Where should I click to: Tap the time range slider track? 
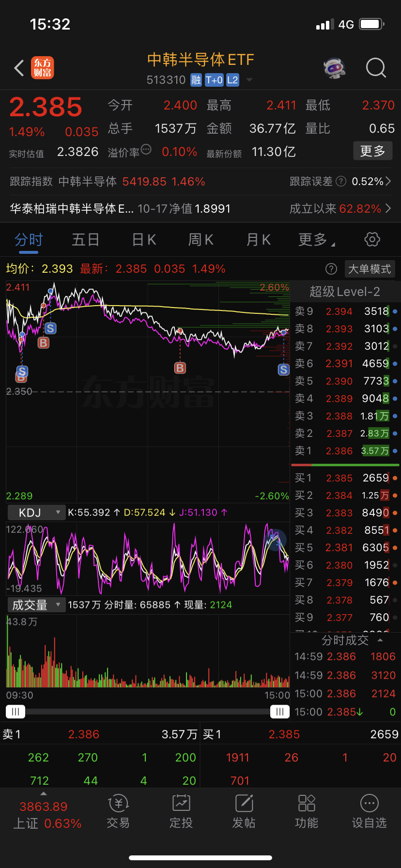[148, 712]
